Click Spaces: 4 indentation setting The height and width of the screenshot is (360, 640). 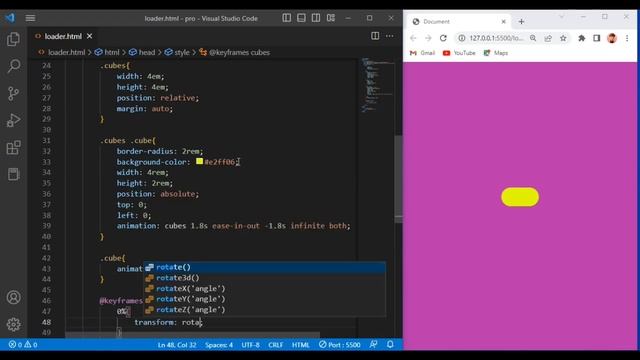(x=219, y=345)
